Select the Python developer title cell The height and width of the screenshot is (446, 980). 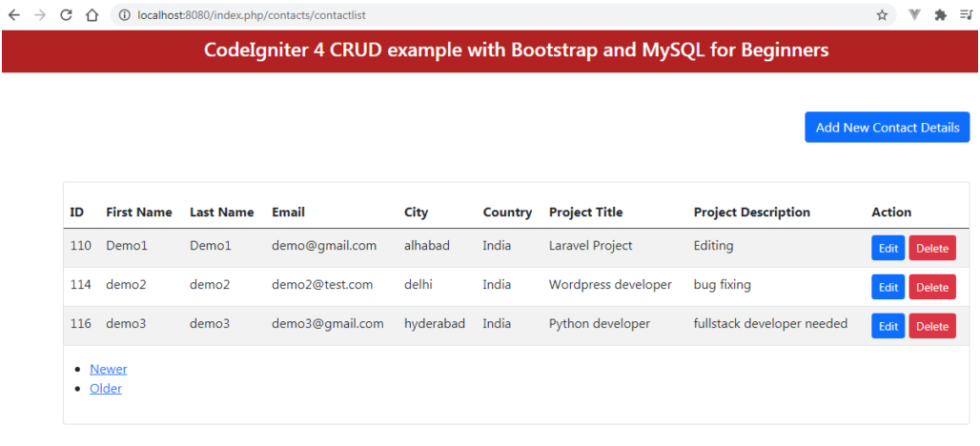point(599,324)
